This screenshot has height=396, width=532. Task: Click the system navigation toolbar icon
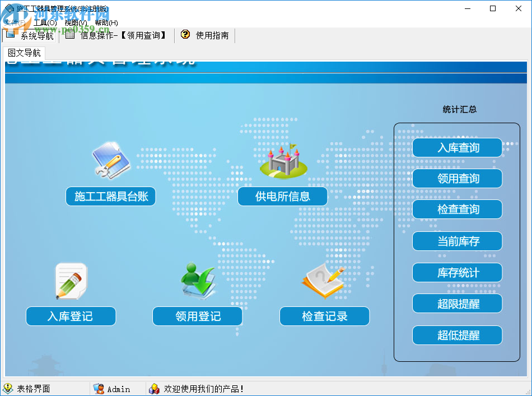point(11,34)
